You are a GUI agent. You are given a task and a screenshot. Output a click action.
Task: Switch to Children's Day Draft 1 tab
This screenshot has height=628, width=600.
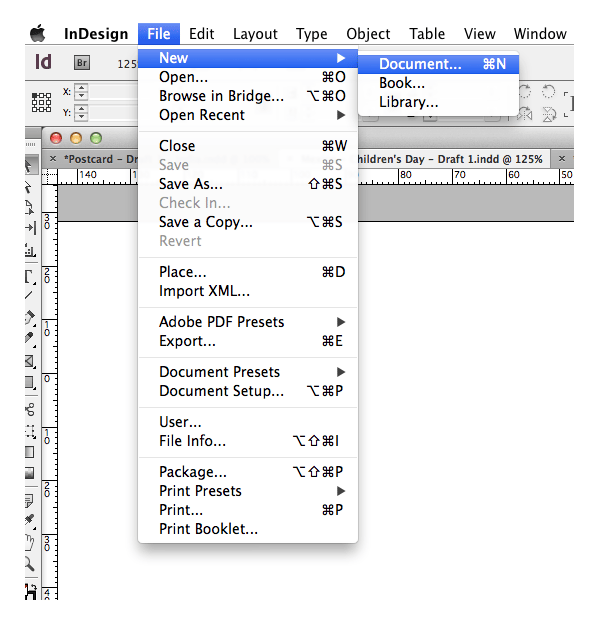[x=450, y=159]
